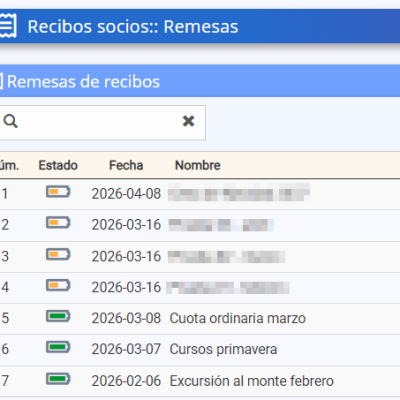Select row number 7 cell
Image resolution: width=400 pixels, height=400 pixels.
pyautogui.click(x=5, y=381)
